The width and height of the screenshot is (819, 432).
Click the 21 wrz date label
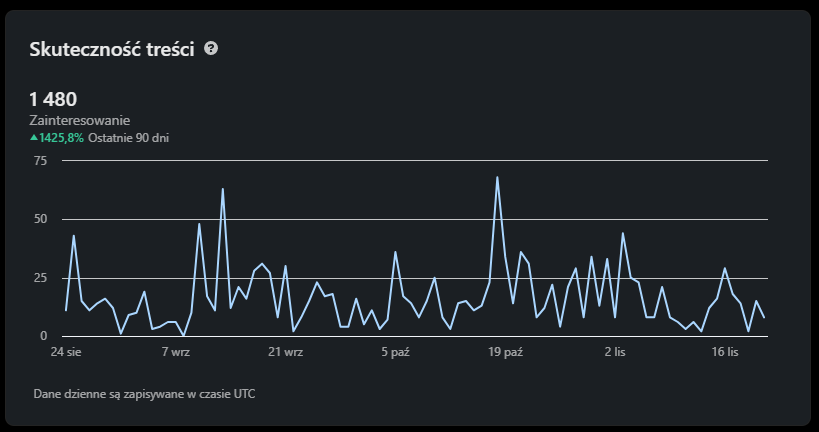tap(286, 353)
